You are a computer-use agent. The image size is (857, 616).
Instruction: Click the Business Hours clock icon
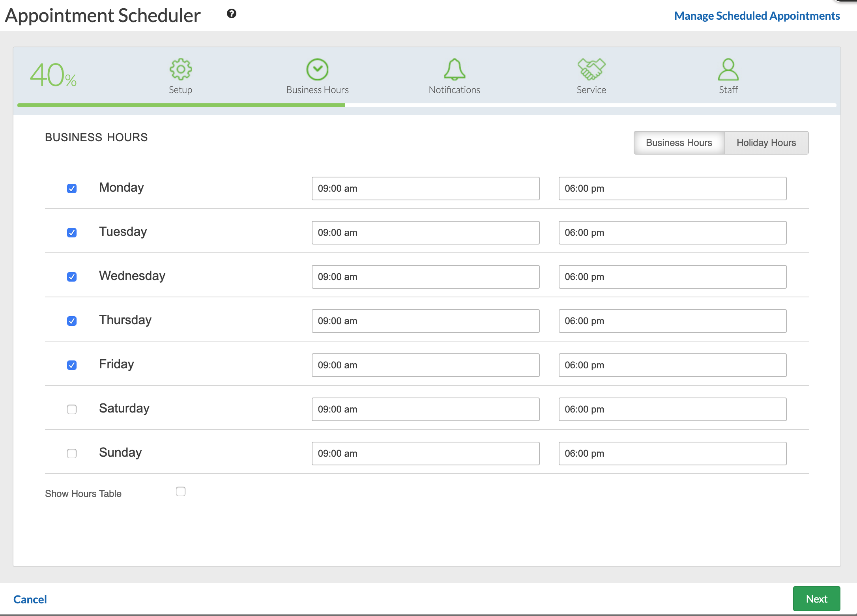pos(317,70)
